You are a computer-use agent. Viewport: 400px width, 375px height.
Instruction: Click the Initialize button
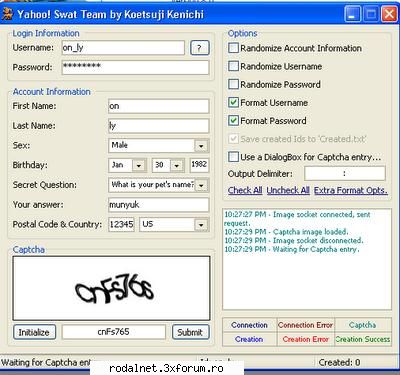(34, 332)
